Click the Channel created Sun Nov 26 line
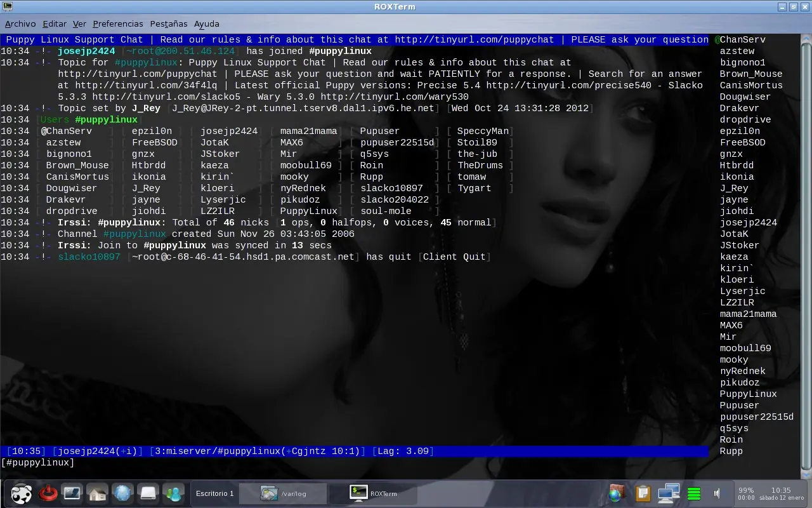Screen dimensions: 812x508 178,234
